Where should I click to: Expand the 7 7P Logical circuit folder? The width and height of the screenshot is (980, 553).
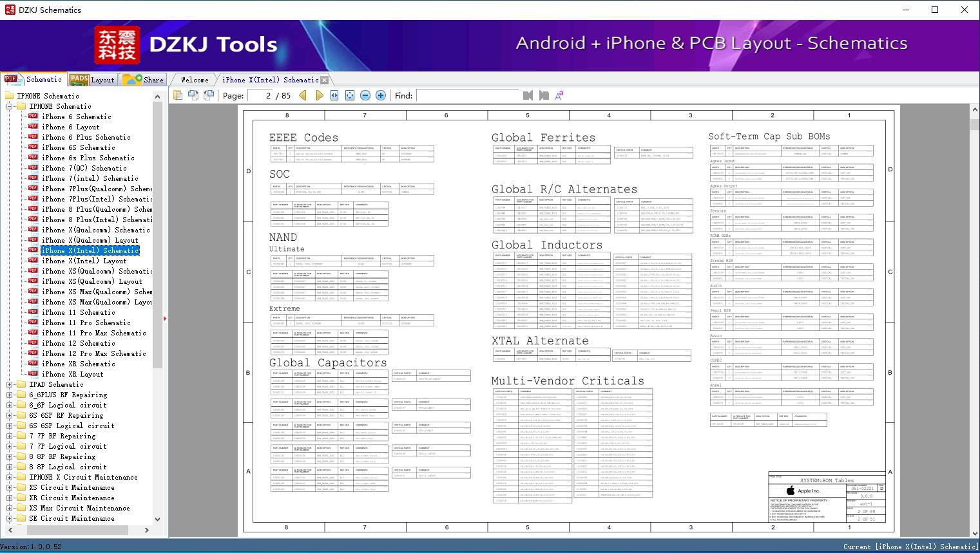tap(10, 446)
